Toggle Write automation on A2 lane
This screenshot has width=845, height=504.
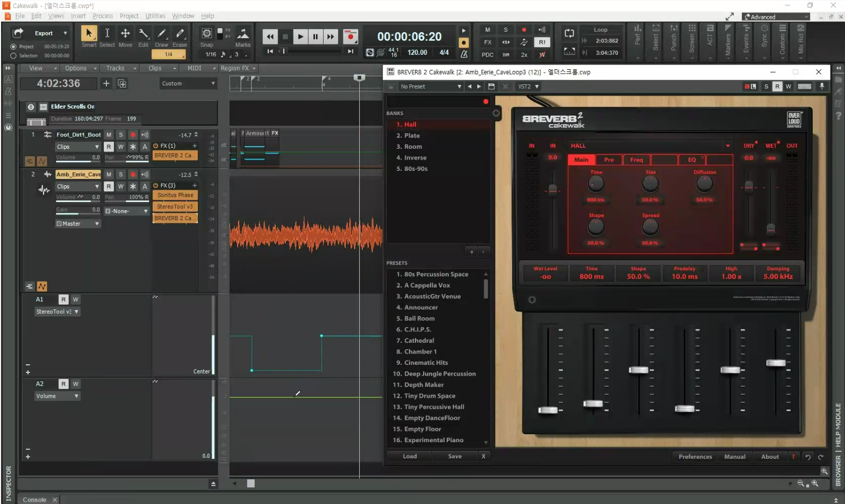[76, 384]
